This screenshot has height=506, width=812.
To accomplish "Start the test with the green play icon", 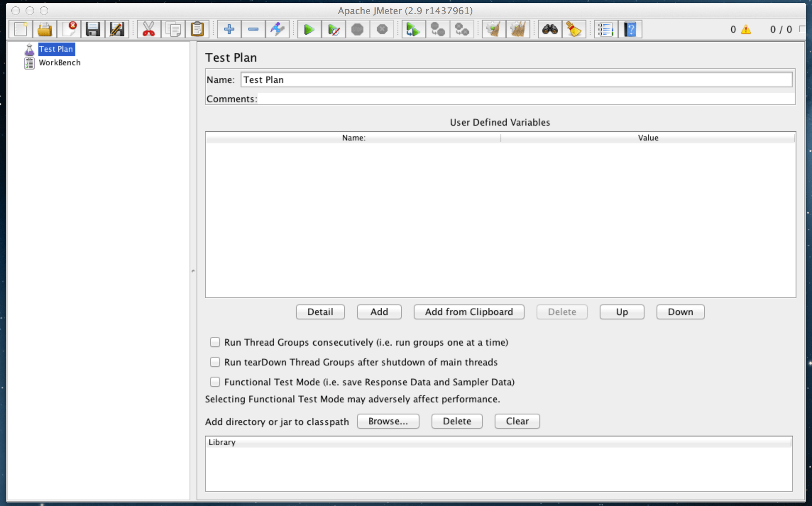I will click(308, 29).
